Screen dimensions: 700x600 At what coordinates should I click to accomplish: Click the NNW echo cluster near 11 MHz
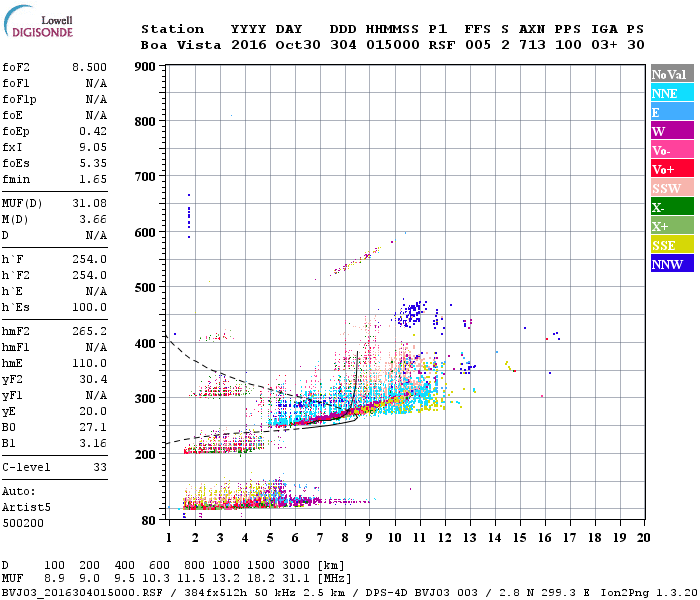[x=412, y=312]
